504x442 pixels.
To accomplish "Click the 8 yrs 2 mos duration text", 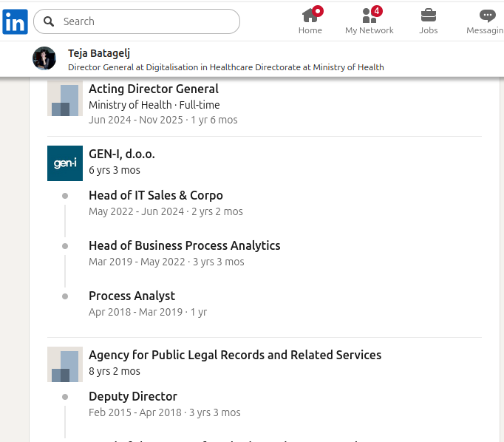I will coord(115,371).
